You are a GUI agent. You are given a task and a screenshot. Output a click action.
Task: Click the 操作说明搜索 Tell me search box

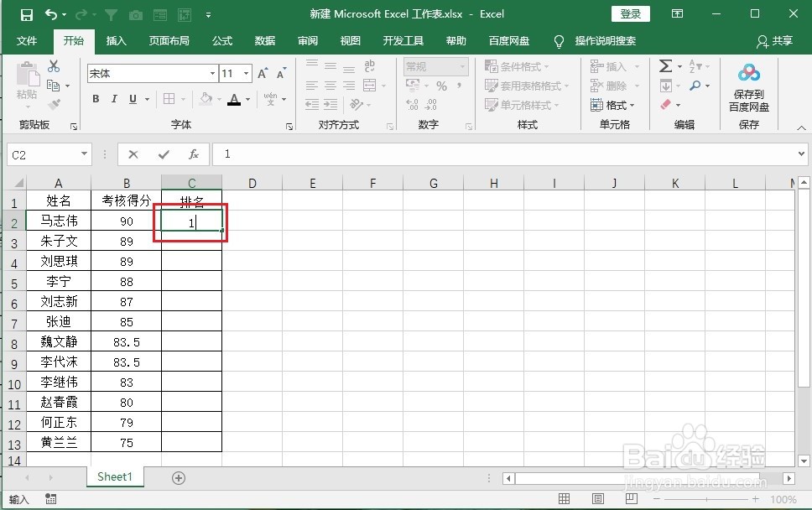pyautogui.click(x=606, y=41)
